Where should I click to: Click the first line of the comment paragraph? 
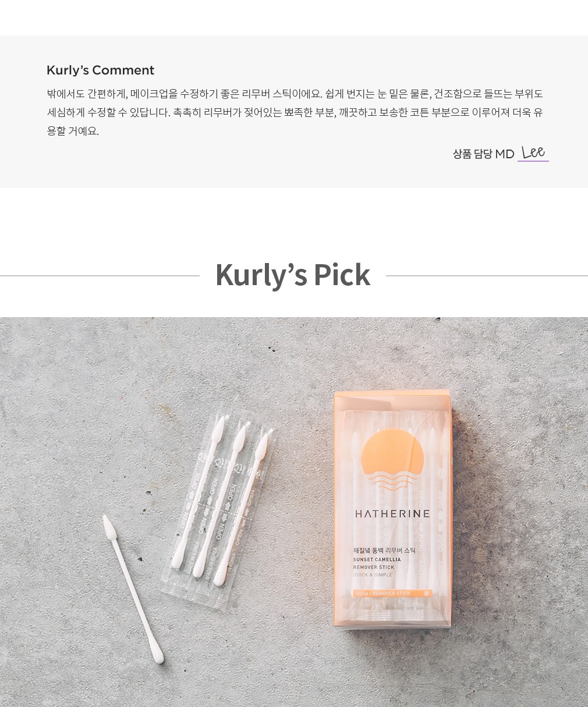[x=295, y=94]
